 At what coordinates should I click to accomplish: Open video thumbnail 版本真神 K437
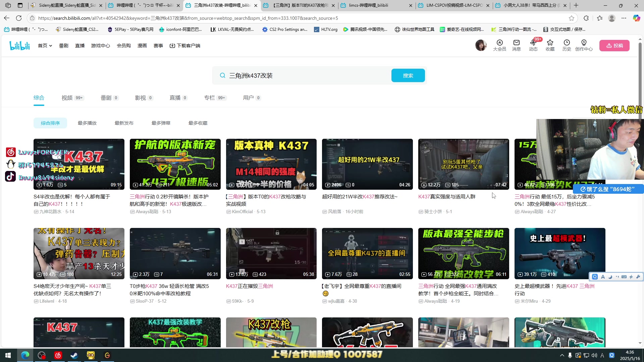(271, 164)
